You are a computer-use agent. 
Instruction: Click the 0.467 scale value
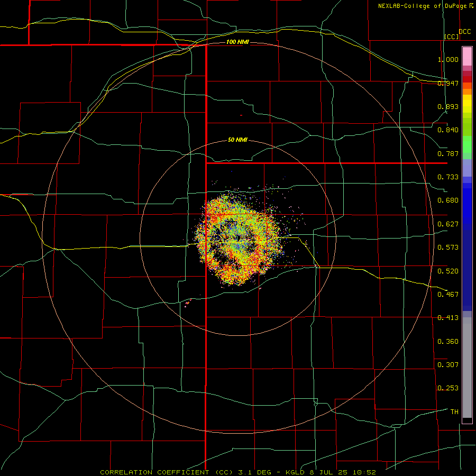[x=448, y=295]
